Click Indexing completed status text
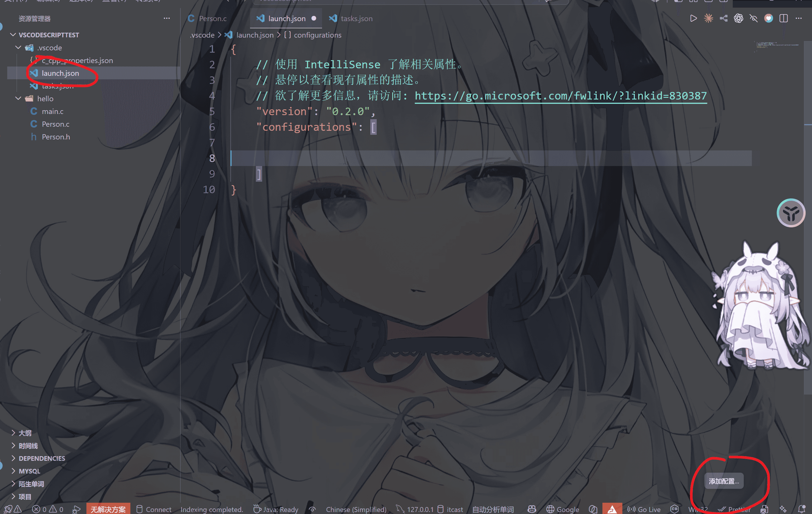The image size is (812, 514). [212, 509]
